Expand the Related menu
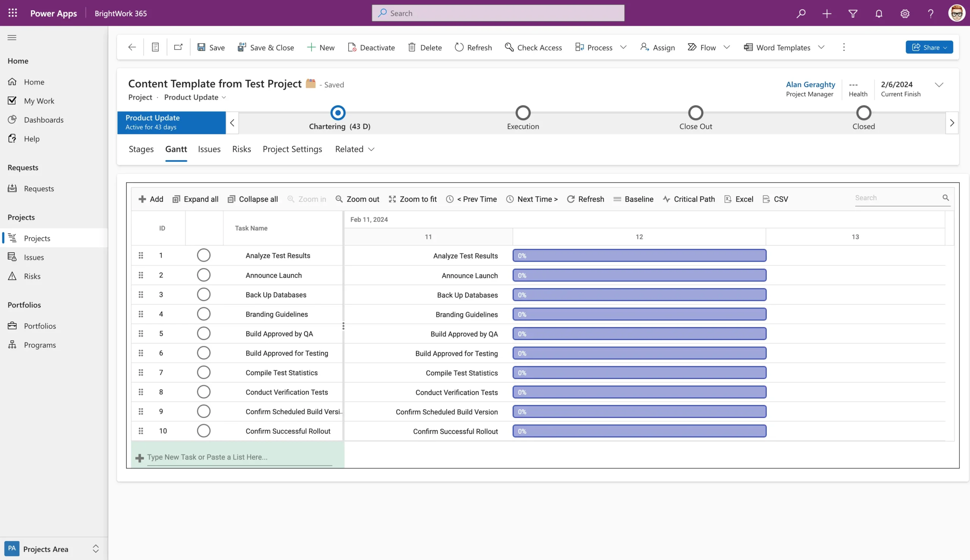Image resolution: width=970 pixels, height=560 pixels. coord(354,149)
